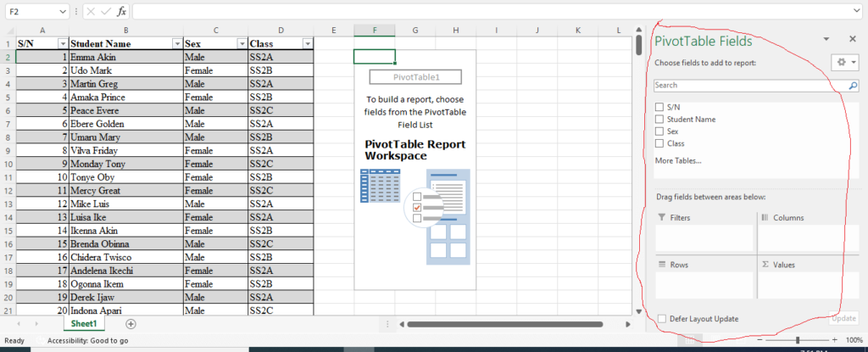Click cell containing Ogonna Ikem
Image resolution: width=868 pixels, height=352 pixels.
(x=126, y=284)
